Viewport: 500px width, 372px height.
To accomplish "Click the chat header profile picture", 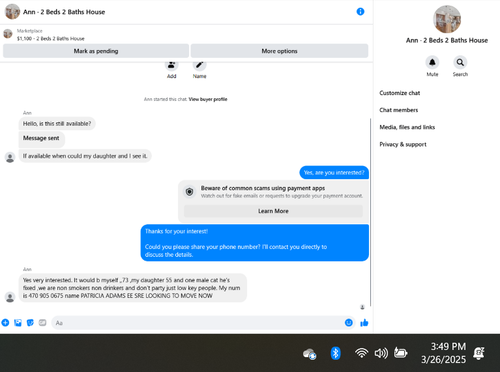I will [x=12, y=12].
